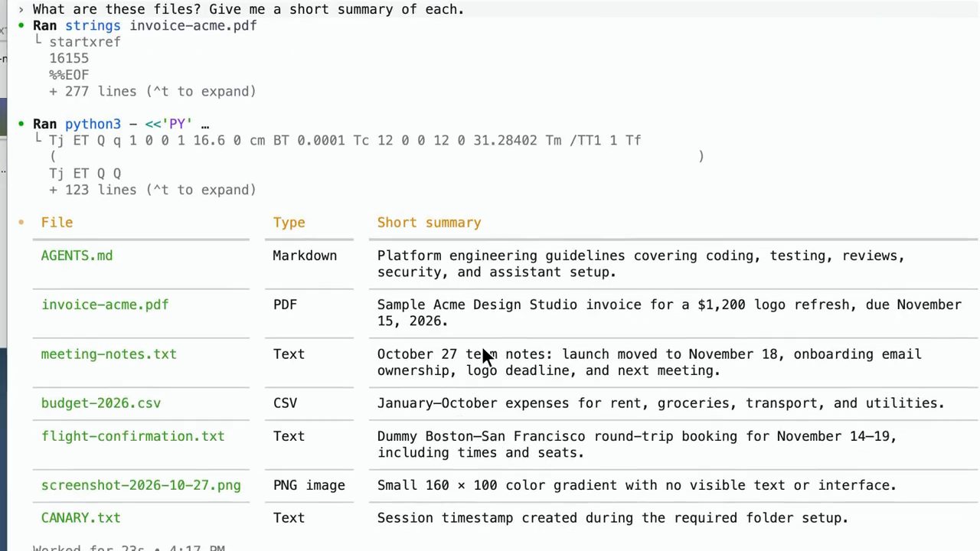Click the "Text" type in the meeting-notes.txt row

pos(289,354)
